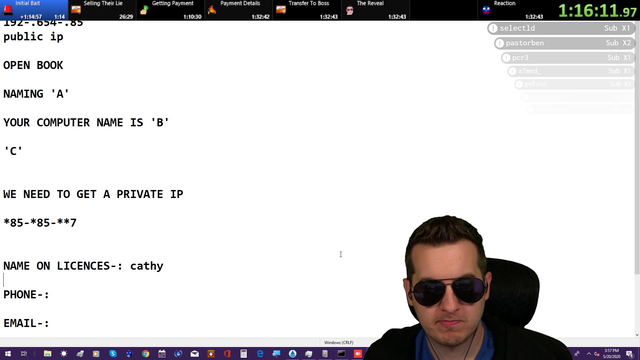The width and height of the screenshot is (640, 360).
Task: Place cursor after 'cathy' on licences line
Action: (x=164, y=266)
